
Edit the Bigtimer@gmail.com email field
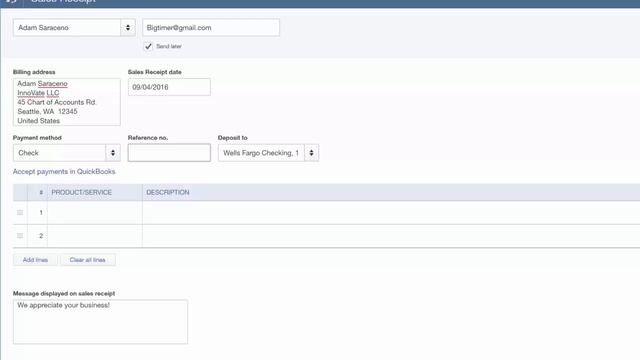pos(211,28)
